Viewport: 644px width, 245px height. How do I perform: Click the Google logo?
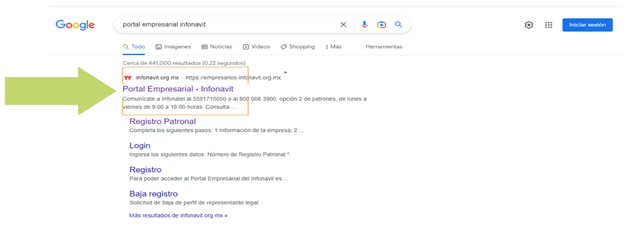coord(75,24)
